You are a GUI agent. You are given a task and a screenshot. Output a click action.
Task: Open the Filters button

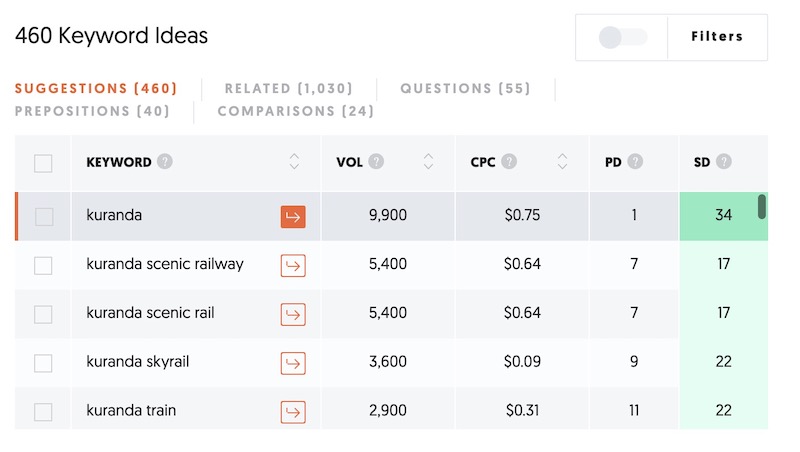pyautogui.click(x=717, y=37)
